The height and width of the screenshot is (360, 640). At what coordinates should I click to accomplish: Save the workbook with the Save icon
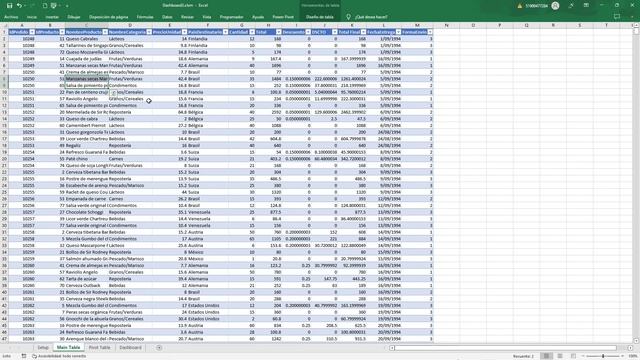click(9, 6)
